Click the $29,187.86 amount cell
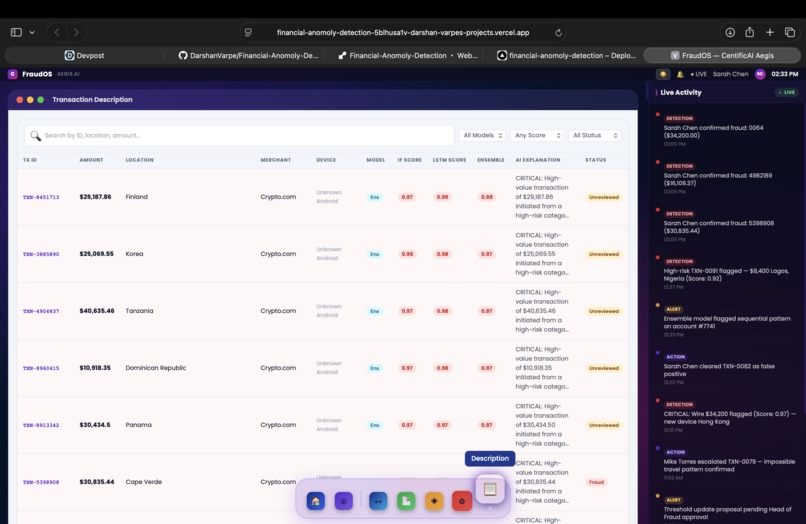The height and width of the screenshot is (524, 806). pyautogui.click(x=95, y=197)
